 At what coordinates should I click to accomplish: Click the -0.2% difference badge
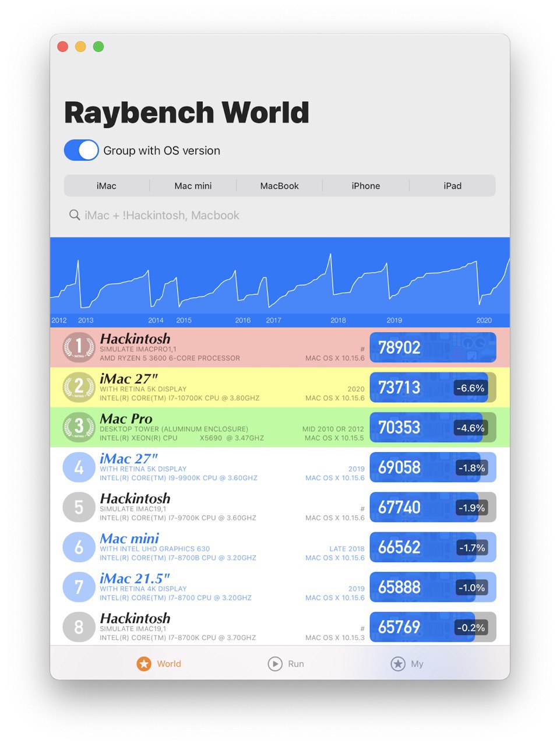(x=471, y=628)
